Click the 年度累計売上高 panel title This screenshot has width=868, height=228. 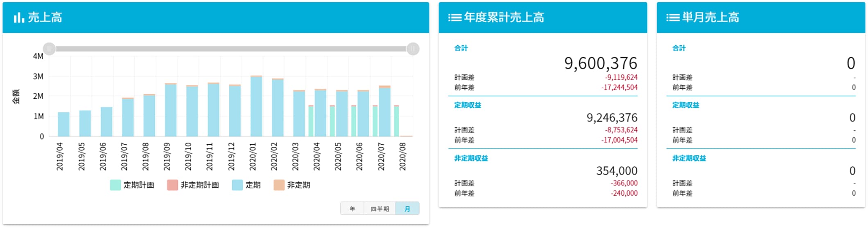coord(504,18)
